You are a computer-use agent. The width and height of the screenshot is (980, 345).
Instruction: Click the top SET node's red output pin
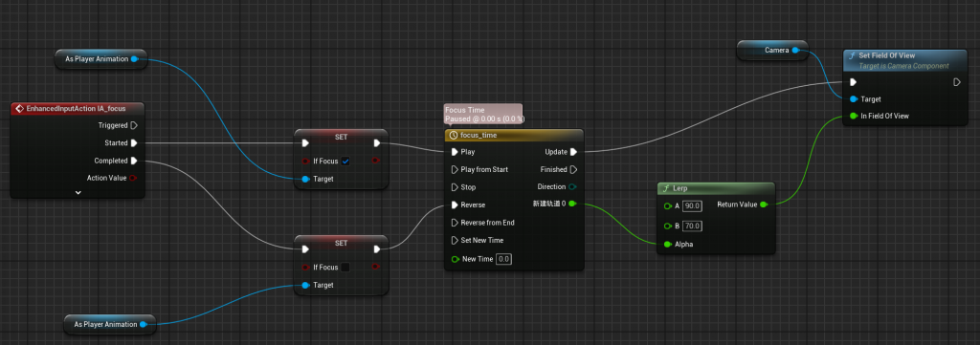(x=375, y=161)
